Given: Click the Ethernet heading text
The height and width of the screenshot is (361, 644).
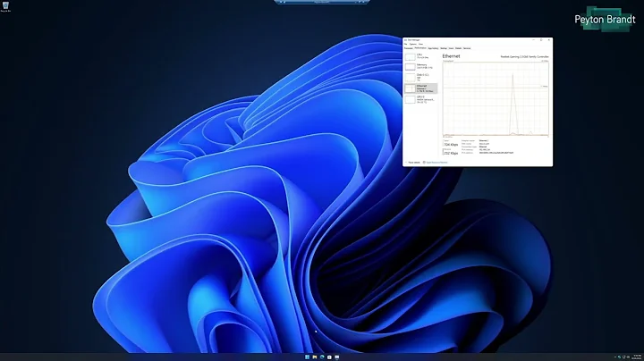Looking at the screenshot, I should (x=451, y=56).
